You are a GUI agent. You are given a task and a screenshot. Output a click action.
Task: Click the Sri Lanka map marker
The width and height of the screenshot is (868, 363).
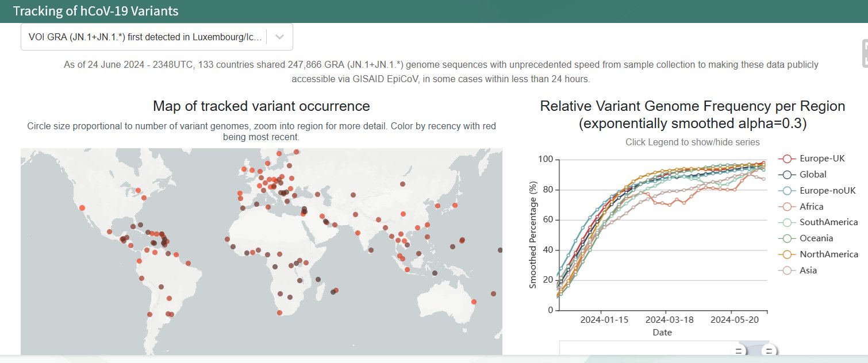tap(371, 250)
